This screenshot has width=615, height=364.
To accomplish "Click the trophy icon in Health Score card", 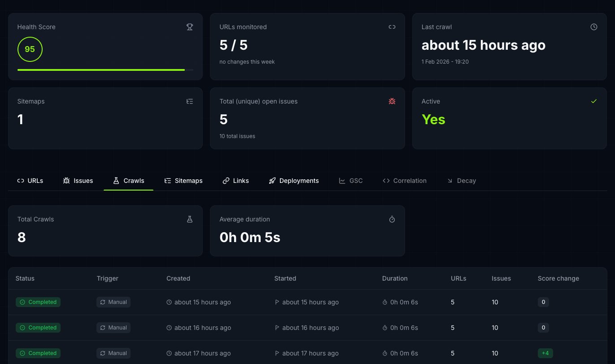I will 190,27.
